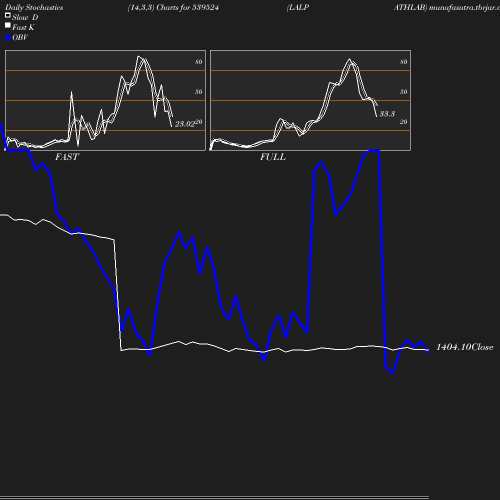Click the 80 axis label in FAST chart
Viewport: 500px width, 500px height.
coord(199,62)
